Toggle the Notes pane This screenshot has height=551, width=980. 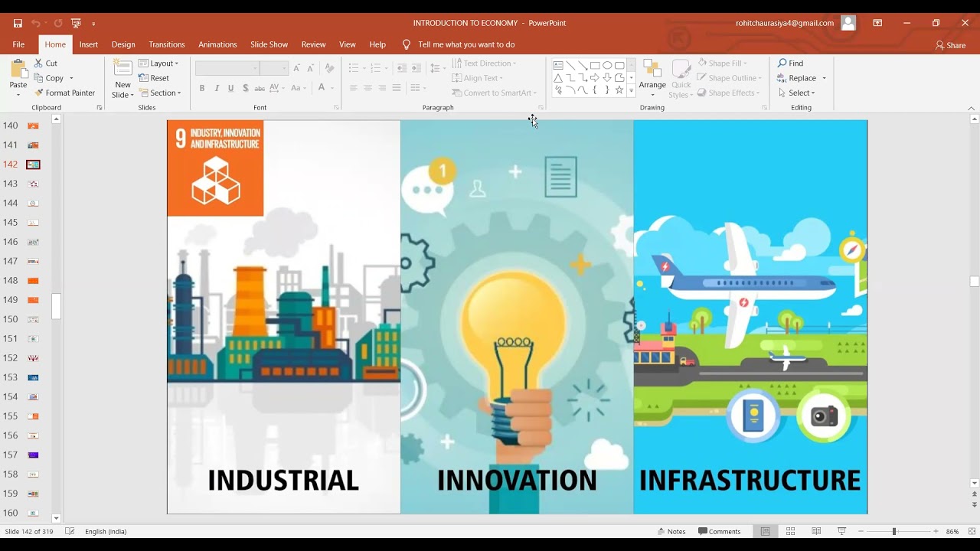(x=671, y=531)
